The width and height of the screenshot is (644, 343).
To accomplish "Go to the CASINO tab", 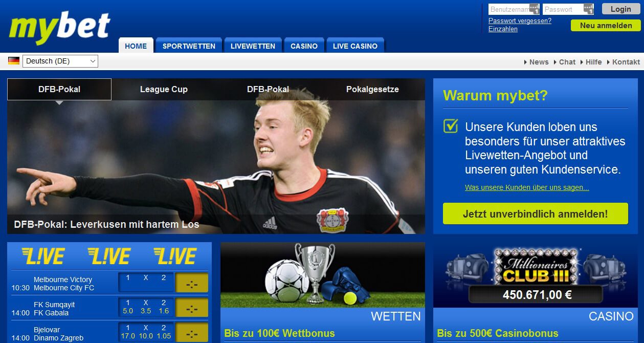I will [x=304, y=46].
